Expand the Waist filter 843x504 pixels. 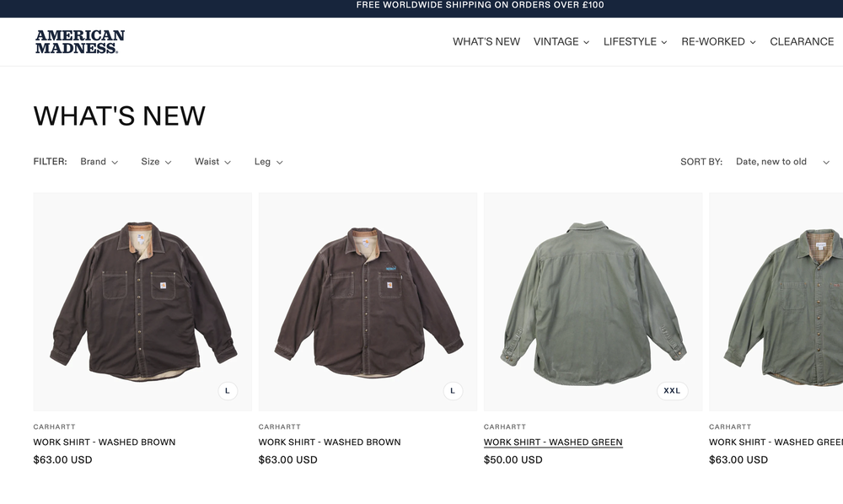click(212, 162)
